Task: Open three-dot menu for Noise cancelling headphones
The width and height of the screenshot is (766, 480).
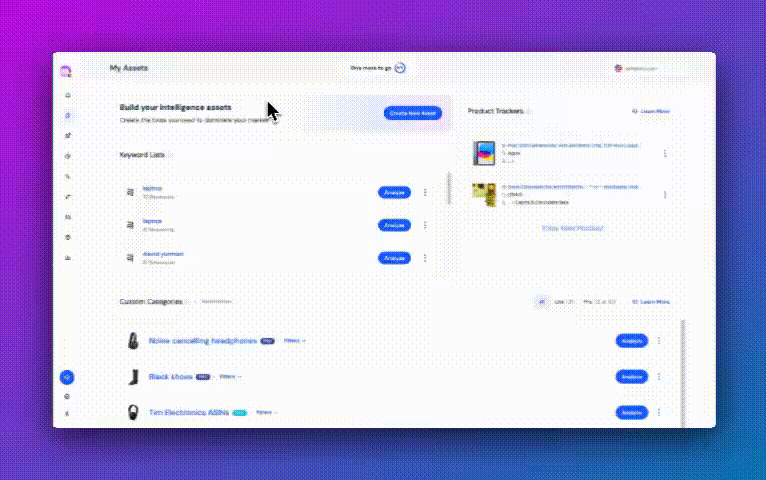Action: click(659, 340)
